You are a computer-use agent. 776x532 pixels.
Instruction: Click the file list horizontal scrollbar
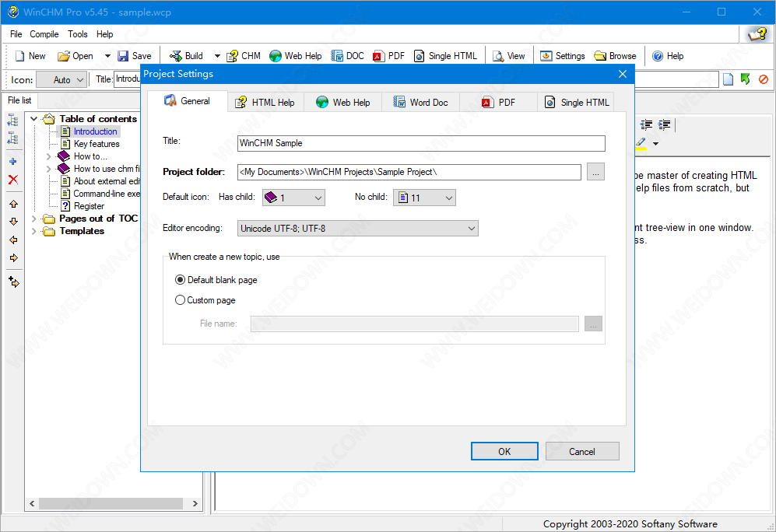(x=114, y=504)
